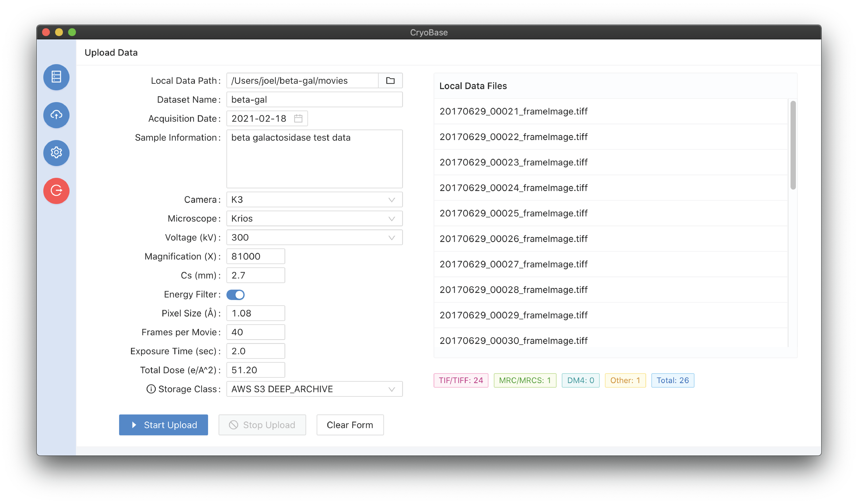
Task: Expand the Camera dropdown showing K3
Action: (x=314, y=199)
